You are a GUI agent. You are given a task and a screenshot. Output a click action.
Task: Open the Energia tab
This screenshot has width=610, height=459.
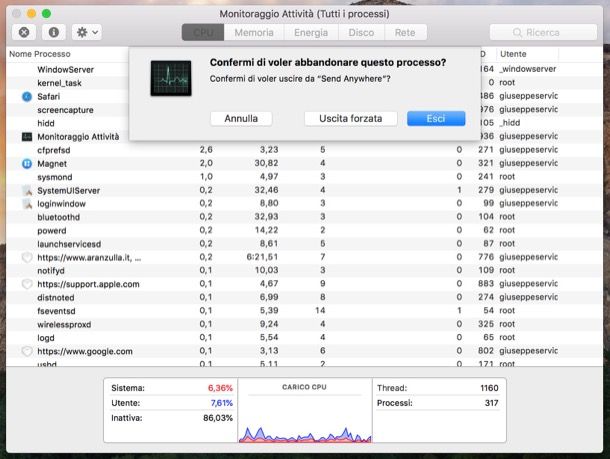pos(311,32)
